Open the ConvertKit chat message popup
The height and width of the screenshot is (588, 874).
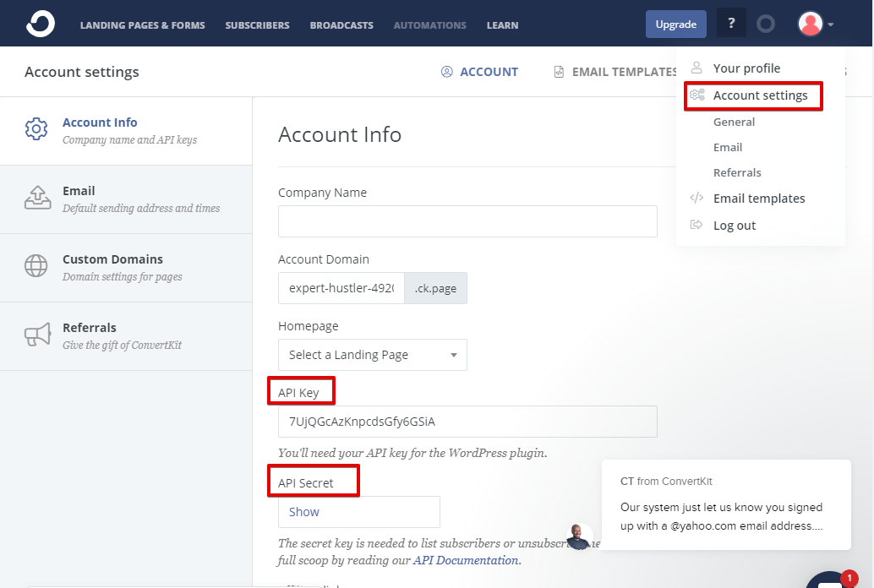726,504
